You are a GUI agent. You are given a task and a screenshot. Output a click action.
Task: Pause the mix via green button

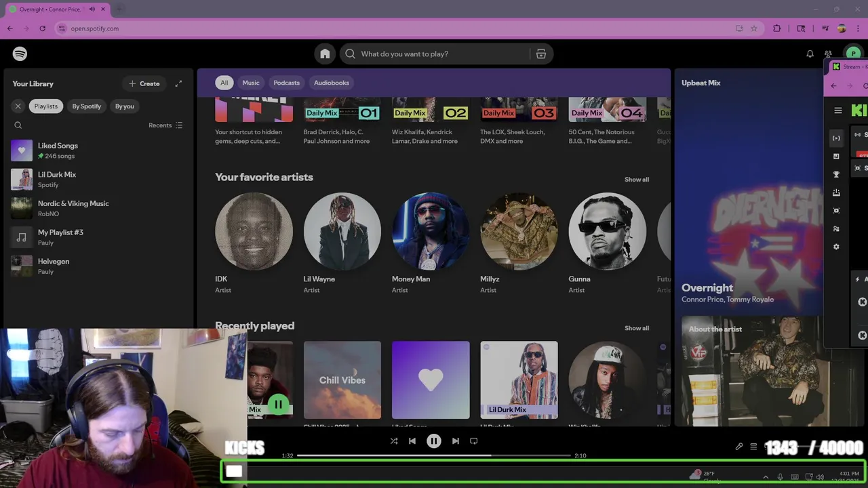click(278, 405)
